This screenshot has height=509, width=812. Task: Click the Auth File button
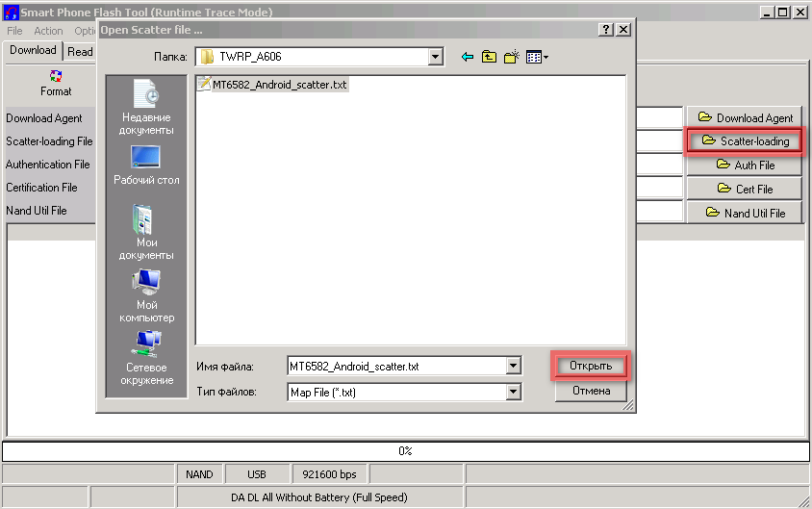[x=744, y=165]
